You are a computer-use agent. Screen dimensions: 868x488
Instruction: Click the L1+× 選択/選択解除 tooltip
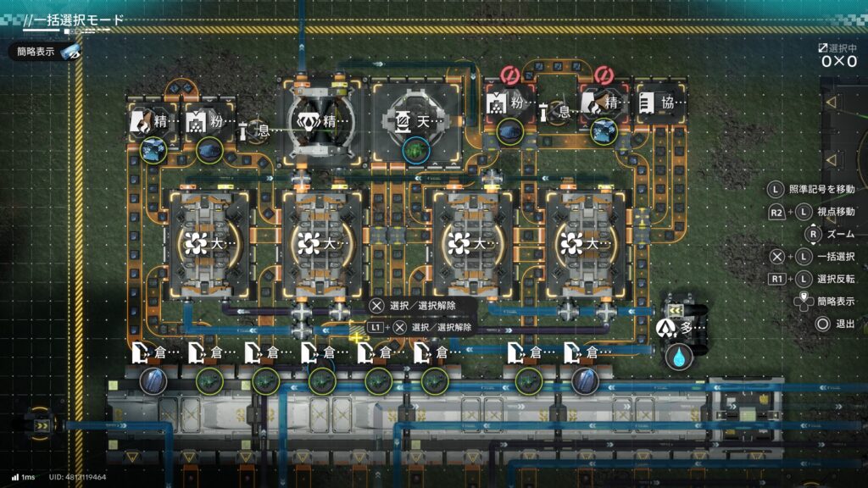420,327
